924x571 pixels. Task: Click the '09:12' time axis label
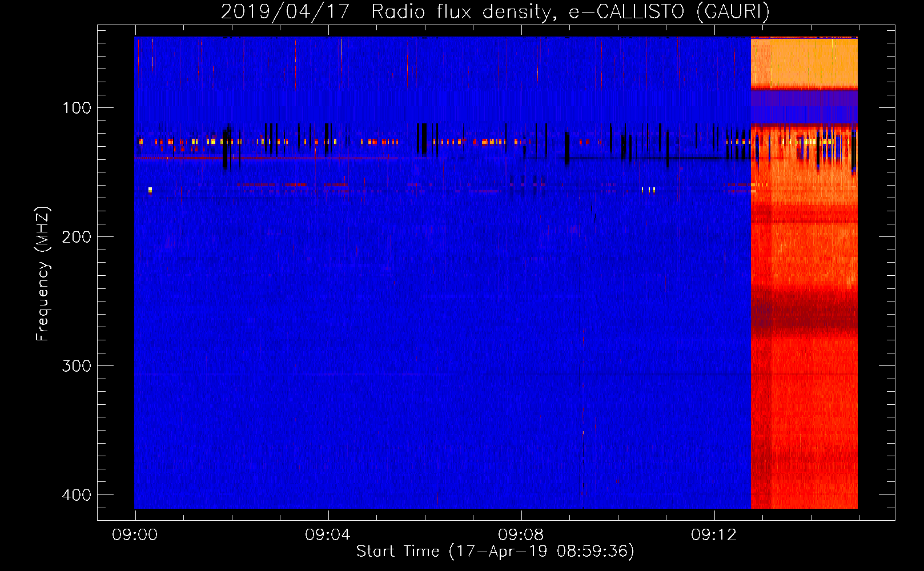pos(714,535)
